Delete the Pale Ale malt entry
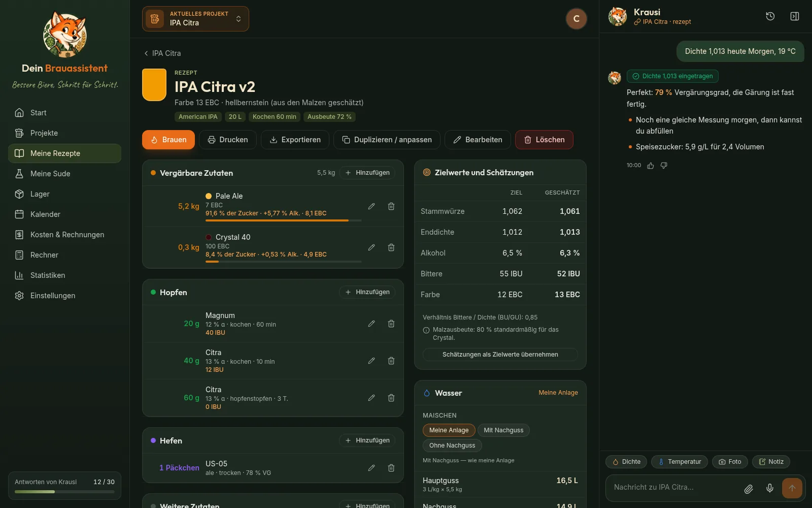812x508 pixels. click(x=391, y=206)
